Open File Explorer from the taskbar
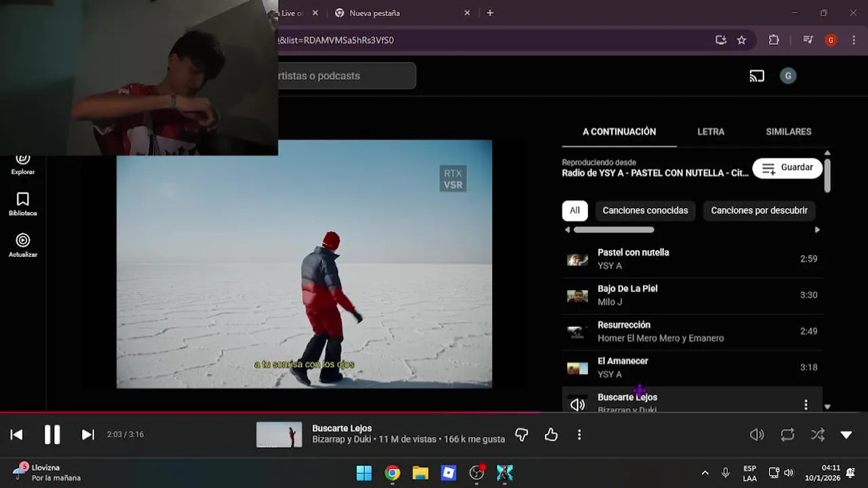This screenshot has height=488, width=868. click(x=420, y=472)
